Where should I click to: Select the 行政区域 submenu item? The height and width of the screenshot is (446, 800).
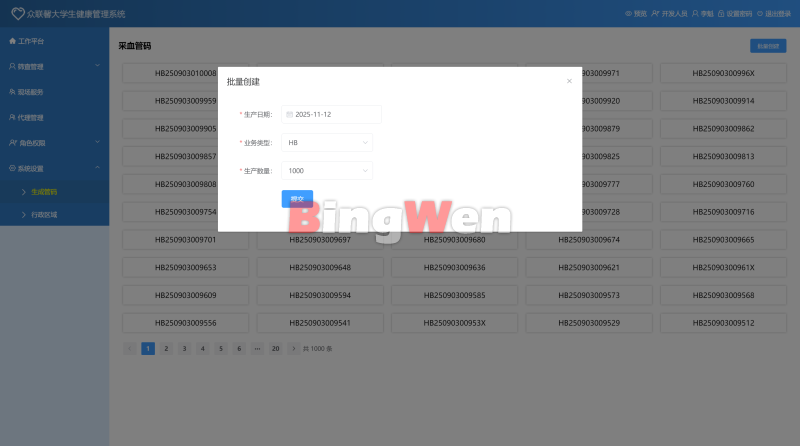click(44, 214)
